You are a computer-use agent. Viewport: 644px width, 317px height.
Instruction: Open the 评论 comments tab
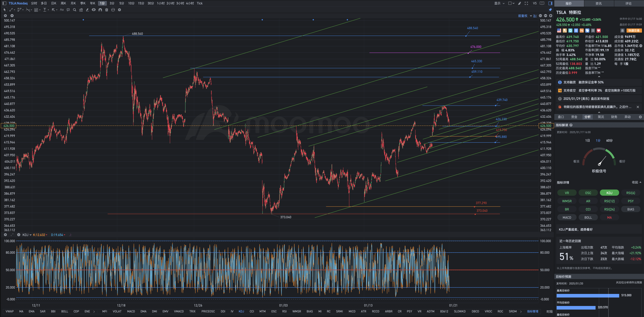click(628, 3)
